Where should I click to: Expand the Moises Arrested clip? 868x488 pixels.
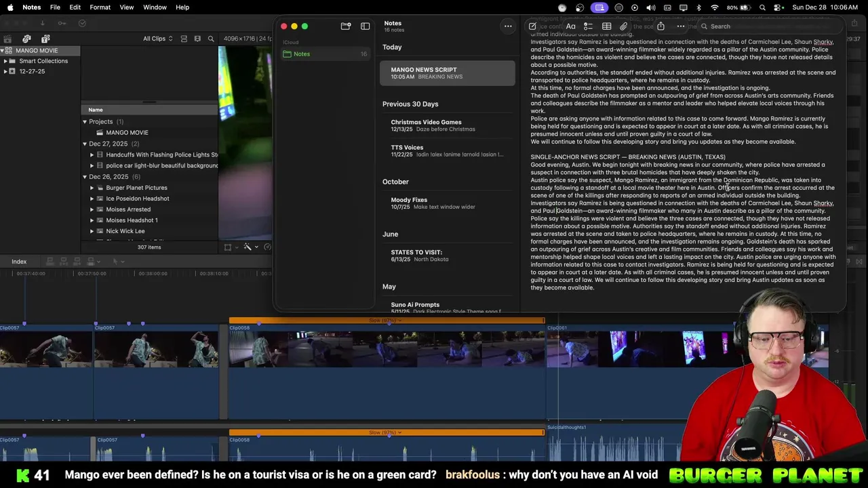[92, 209]
